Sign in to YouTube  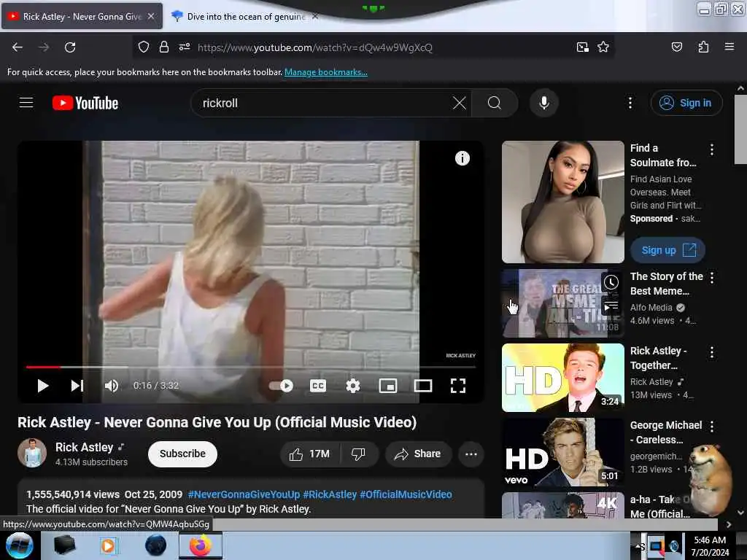pyautogui.click(x=686, y=103)
